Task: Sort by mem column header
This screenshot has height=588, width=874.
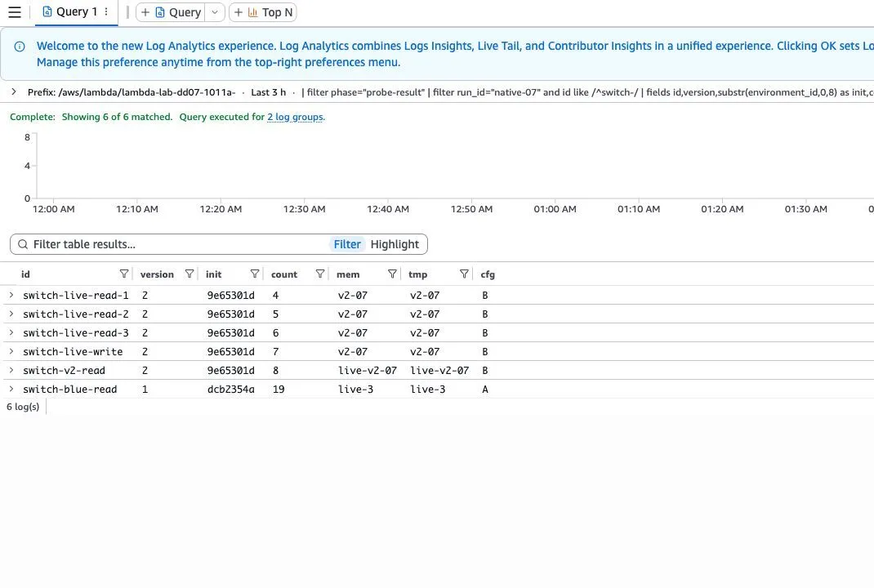Action: [x=348, y=274]
